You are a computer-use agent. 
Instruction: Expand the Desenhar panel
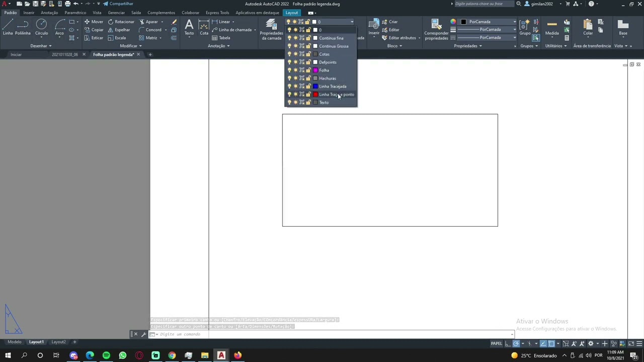pyautogui.click(x=40, y=46)
